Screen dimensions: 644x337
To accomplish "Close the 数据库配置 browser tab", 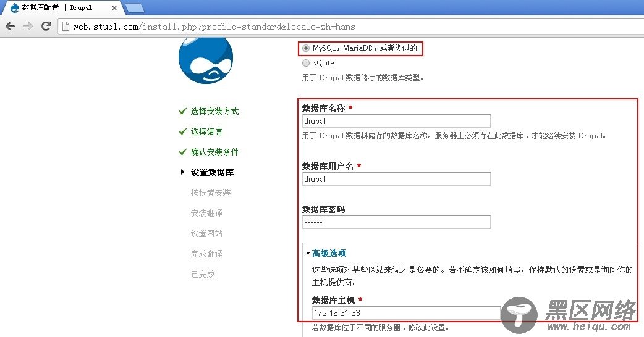I will click(114, 7).
